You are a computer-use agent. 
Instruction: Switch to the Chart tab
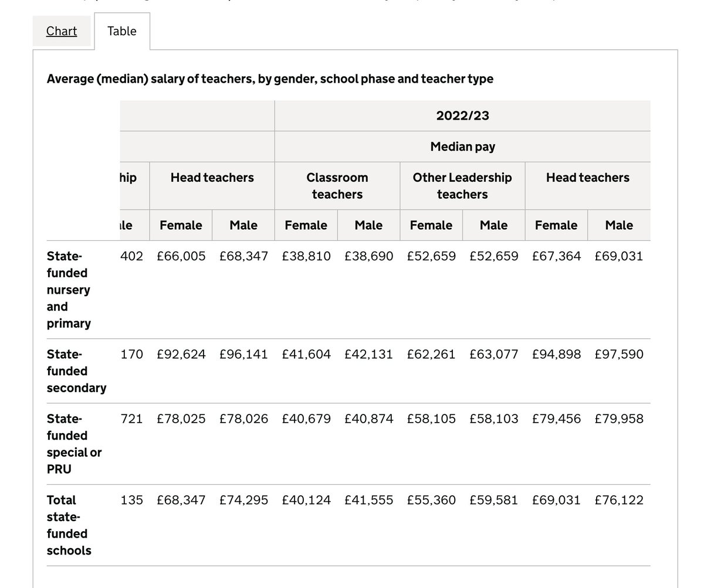(61, 31)
